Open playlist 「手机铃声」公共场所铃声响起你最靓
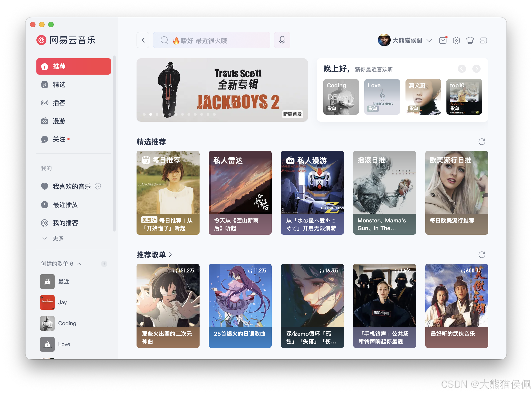 click(x=384, y=306)
